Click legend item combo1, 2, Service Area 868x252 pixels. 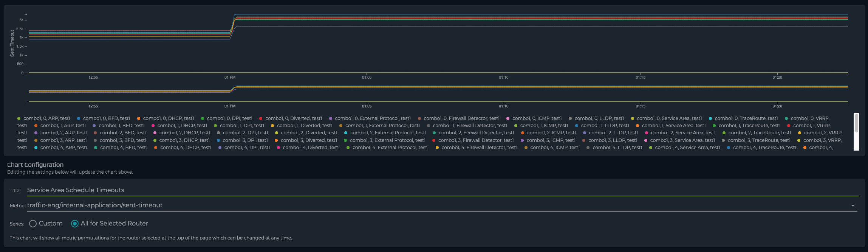(x=681, y=133)
